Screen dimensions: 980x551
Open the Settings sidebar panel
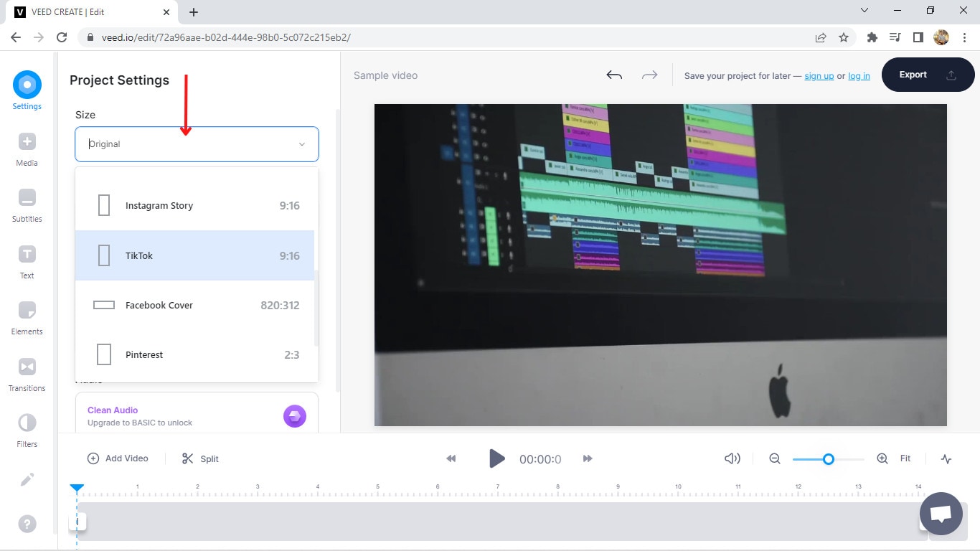click(x=27, y=91)
